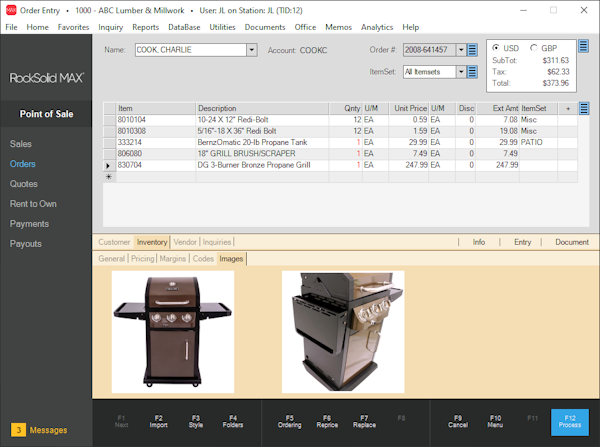Image resolution: width=600 pixels, height=447 pixels.
Task: Select GBP currency radio button
Action: (x=534, y=48)
